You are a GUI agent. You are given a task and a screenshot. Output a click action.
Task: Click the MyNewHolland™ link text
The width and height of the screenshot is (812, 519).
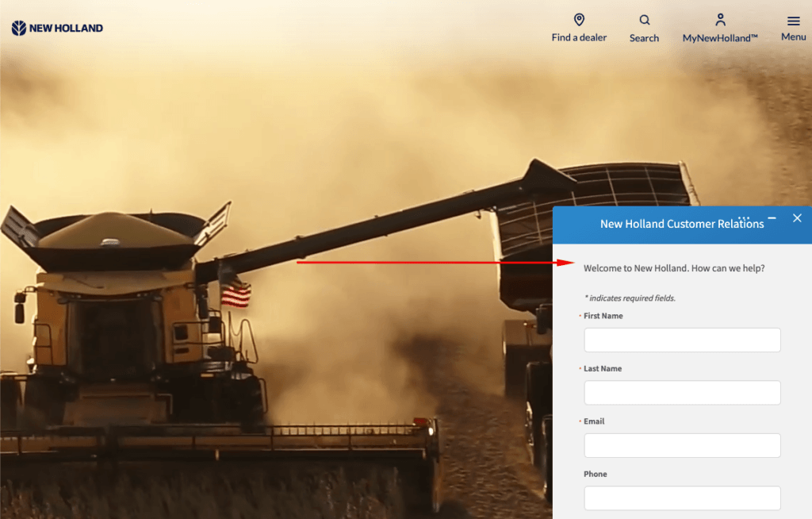[719, 37]
